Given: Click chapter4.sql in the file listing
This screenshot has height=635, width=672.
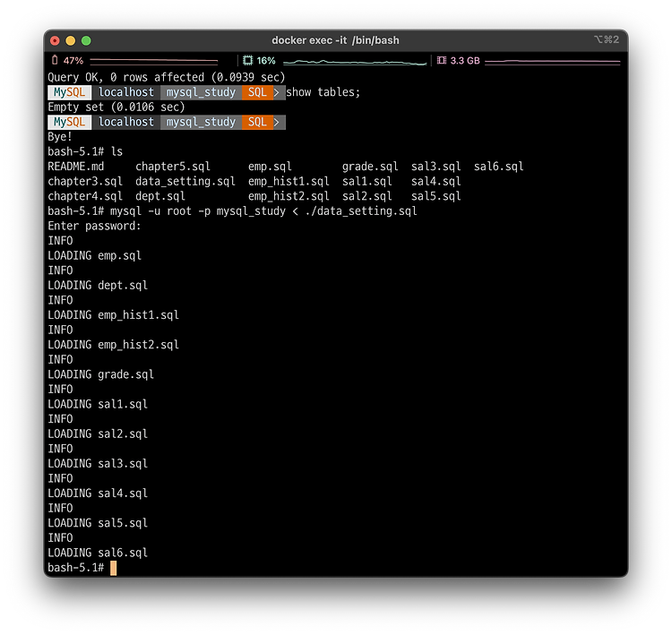Looking at the screenshot, I should pos(85,196).
